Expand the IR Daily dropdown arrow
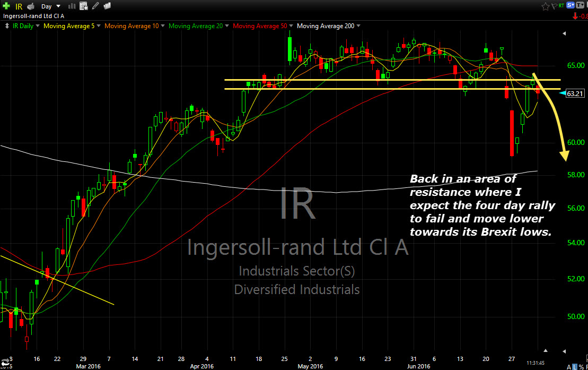This screenshot has width=588, height=370. click(38, 26)
